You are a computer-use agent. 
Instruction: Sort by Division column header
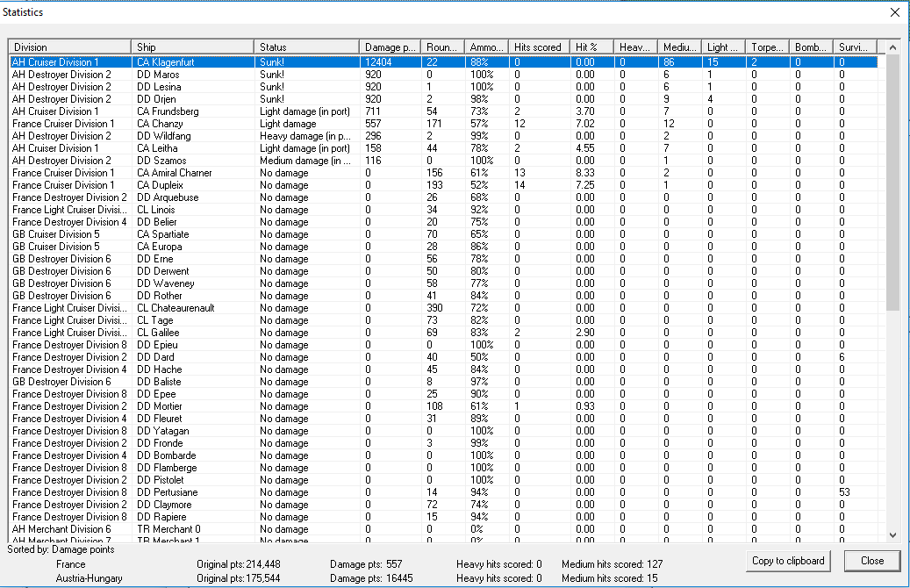[x=70, y=47]
